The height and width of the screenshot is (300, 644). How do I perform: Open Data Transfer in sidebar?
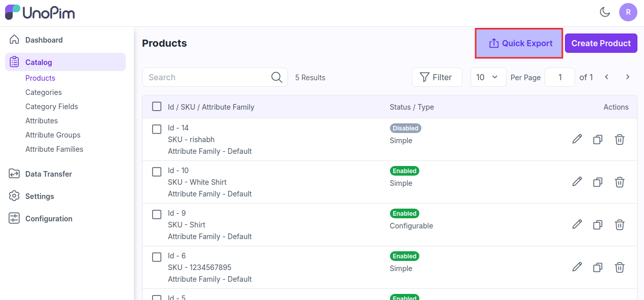(x=49, y=174)
